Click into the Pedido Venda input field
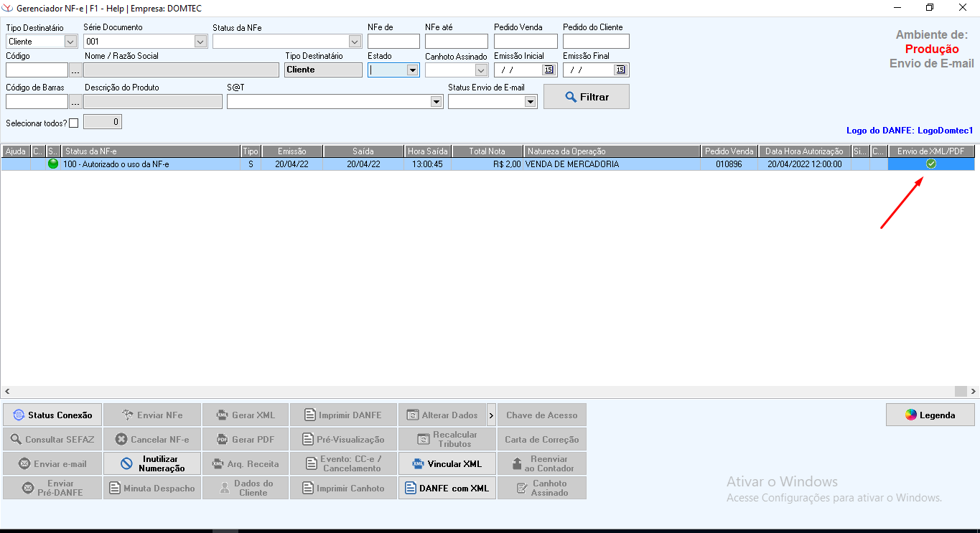The image size is (980, 533). [x=526, y=42]
